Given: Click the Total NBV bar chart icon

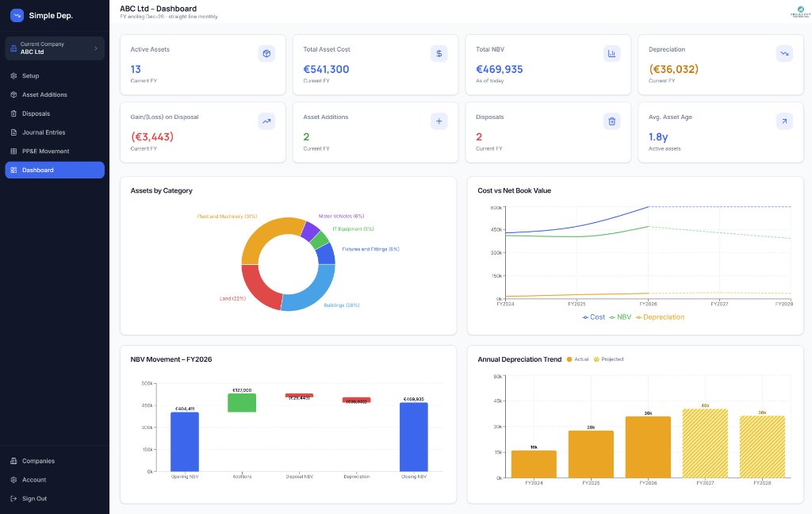Looking at the screenshot, I should [x=611, y=53].
